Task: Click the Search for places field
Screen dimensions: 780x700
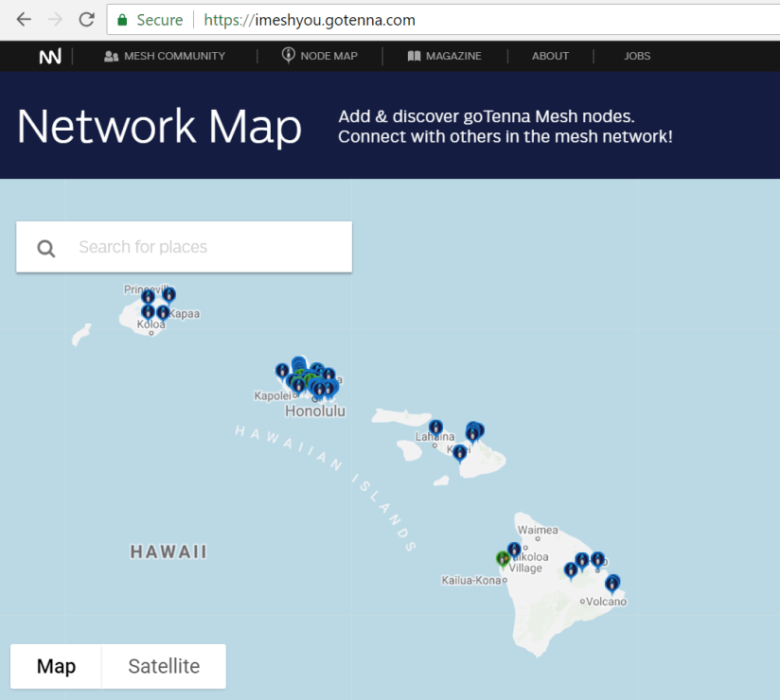Action: [x=208, y=248]
